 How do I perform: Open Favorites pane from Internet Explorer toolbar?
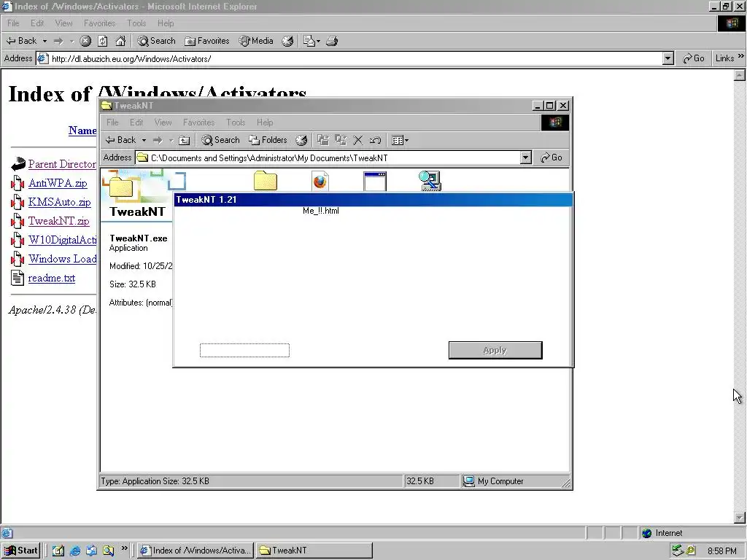coord(207,41)
